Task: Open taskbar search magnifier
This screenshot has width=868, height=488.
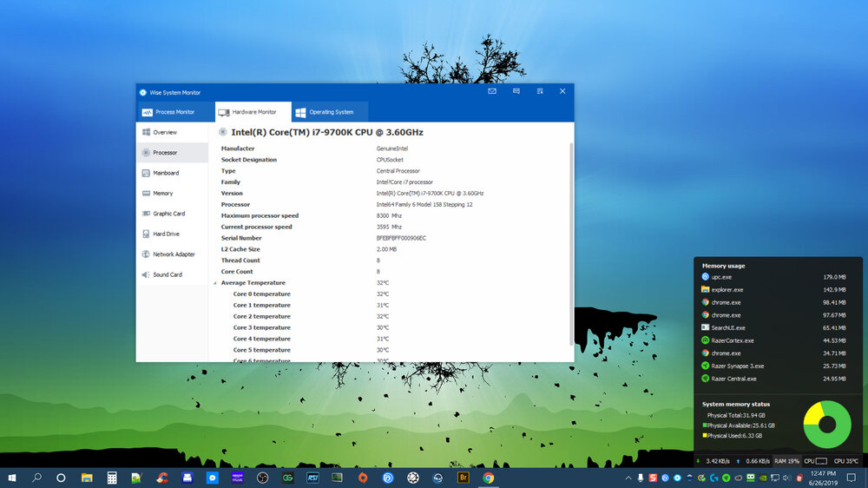Action: (x=36, y=478)
